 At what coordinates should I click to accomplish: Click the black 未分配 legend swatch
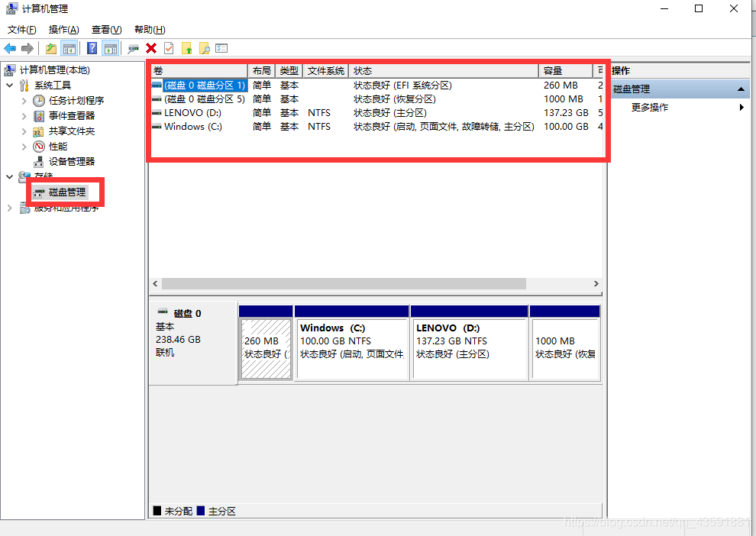click(x=157, y=511)
